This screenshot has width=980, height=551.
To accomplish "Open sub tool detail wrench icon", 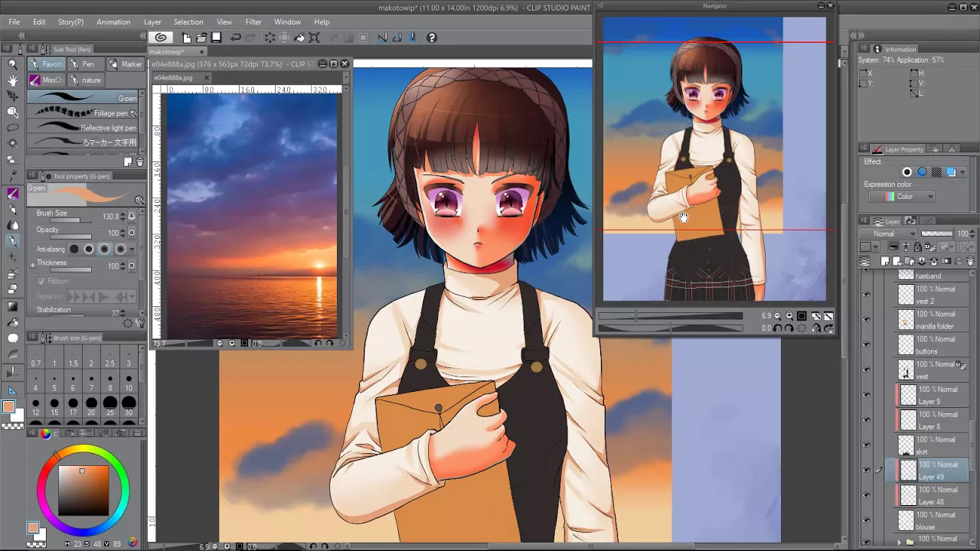I will [139, 324].
